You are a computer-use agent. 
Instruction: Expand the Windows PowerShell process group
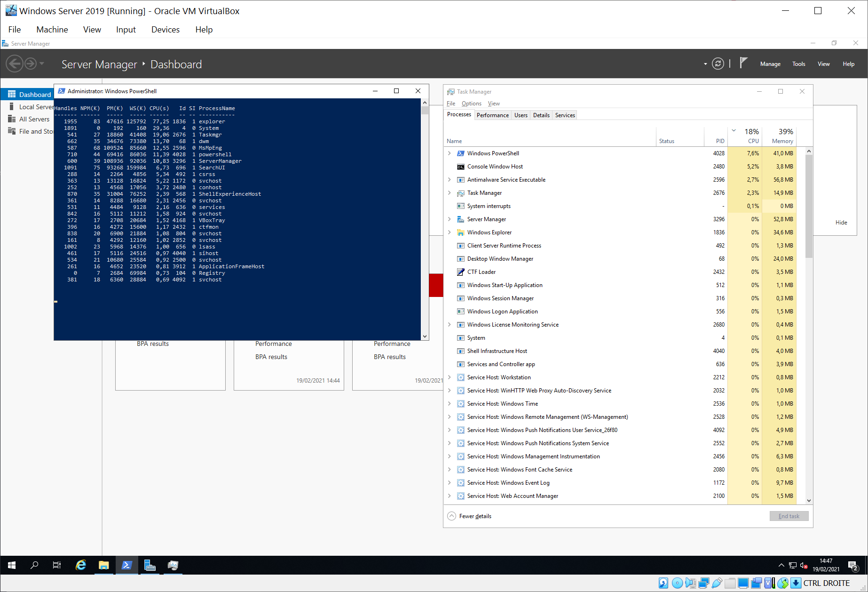coord(450,153)
